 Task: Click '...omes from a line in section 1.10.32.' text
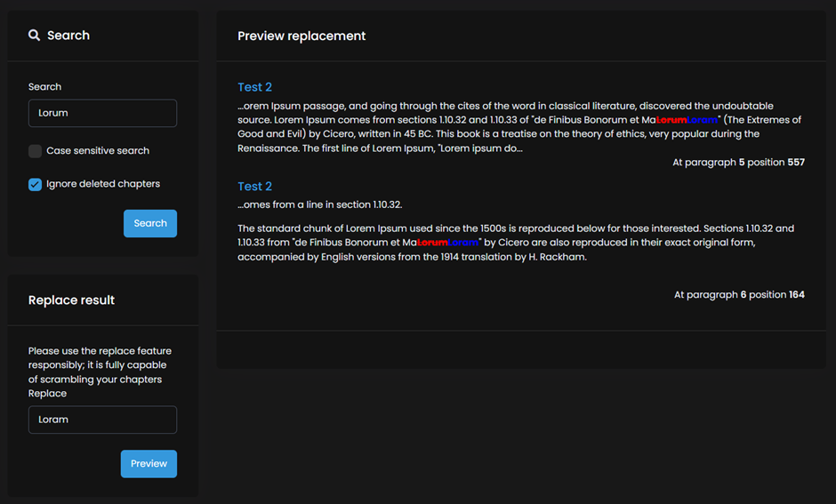click(320, 204)
